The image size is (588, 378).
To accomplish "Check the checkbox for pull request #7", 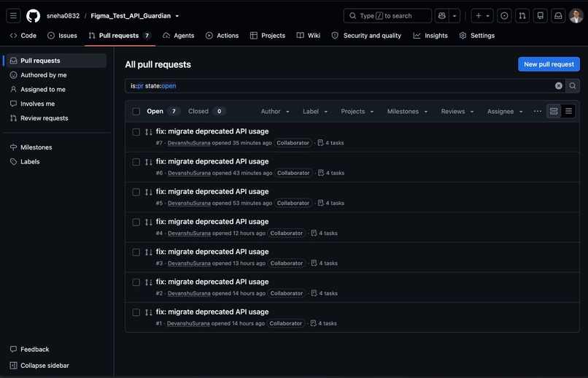I will (136, 132).
